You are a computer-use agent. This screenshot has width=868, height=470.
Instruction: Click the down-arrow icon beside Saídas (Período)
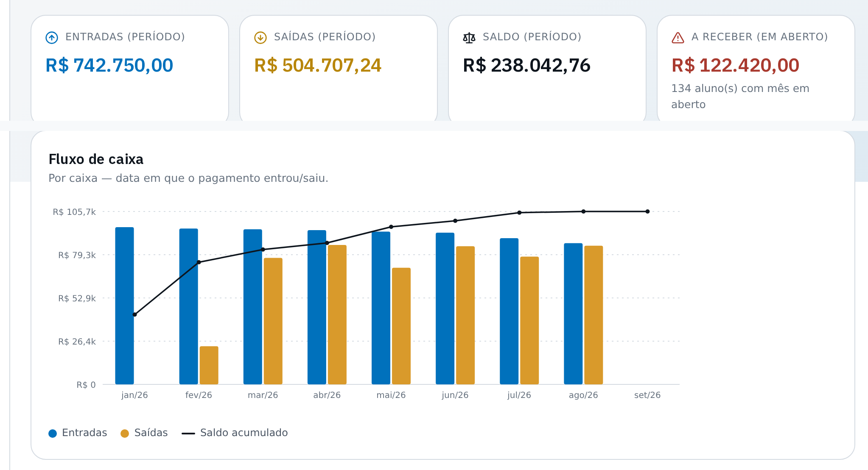[x=260, y=38]
